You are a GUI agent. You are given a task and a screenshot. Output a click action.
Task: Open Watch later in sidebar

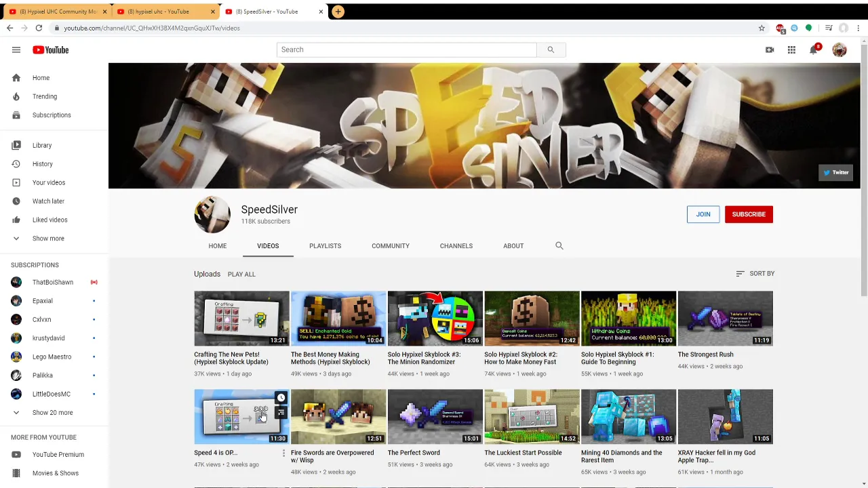[54, 201]
